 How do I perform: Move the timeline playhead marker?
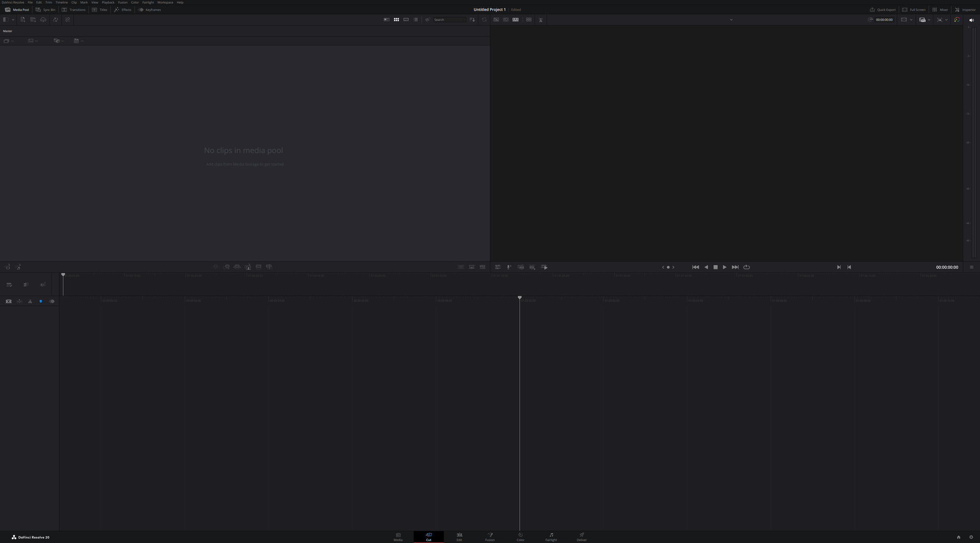pyautogui.click(x=520, y=297)
